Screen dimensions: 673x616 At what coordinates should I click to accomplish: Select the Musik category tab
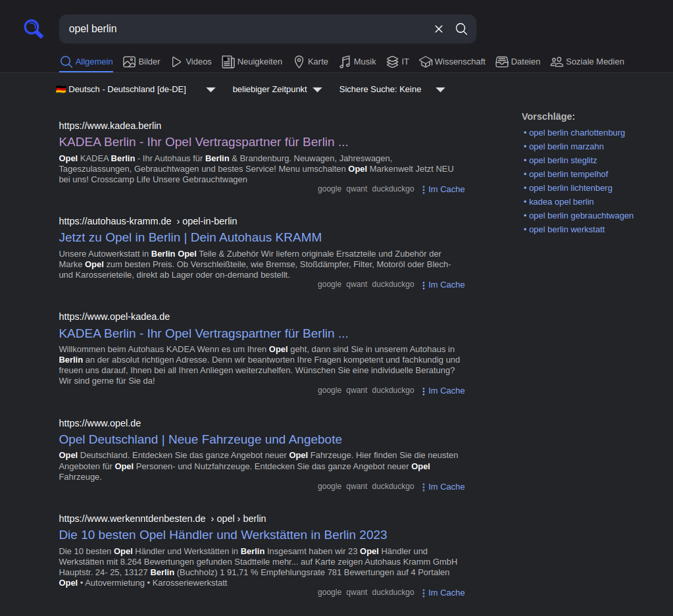click(357, 62)
